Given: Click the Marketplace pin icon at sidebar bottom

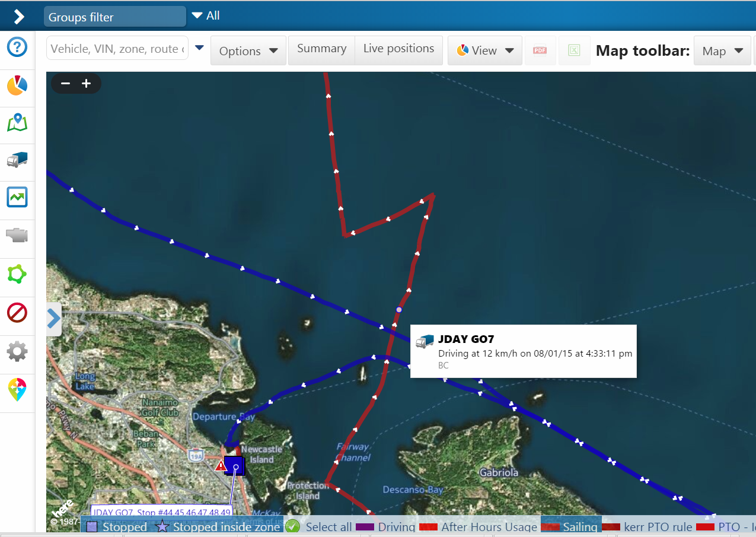Looking at the screenshot, I should point(17,390).
